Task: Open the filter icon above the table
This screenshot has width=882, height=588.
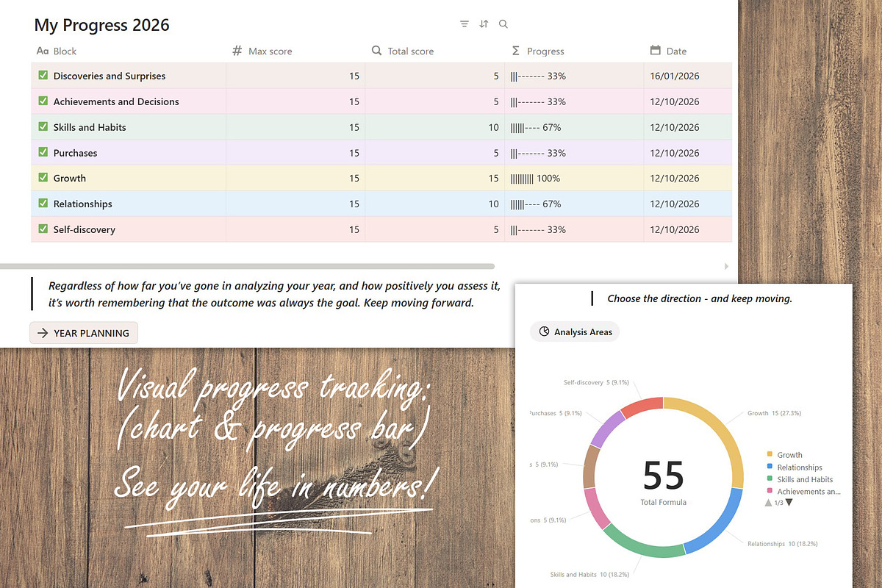Action: [464, 24]
